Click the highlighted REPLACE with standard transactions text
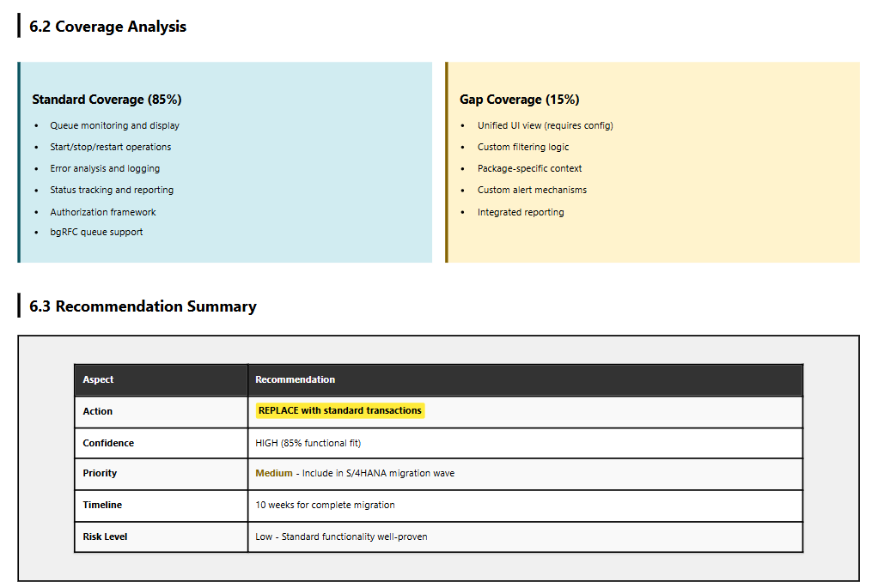872x588 pixels. click(339, 410)
